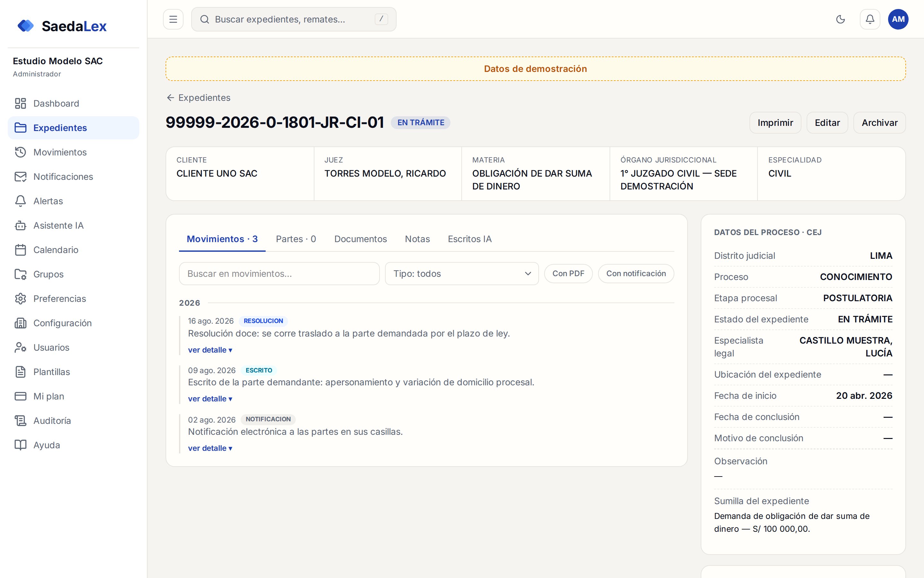Click CASTILLO MUESTRA, LUCÍA specialist value

[846, 347]
